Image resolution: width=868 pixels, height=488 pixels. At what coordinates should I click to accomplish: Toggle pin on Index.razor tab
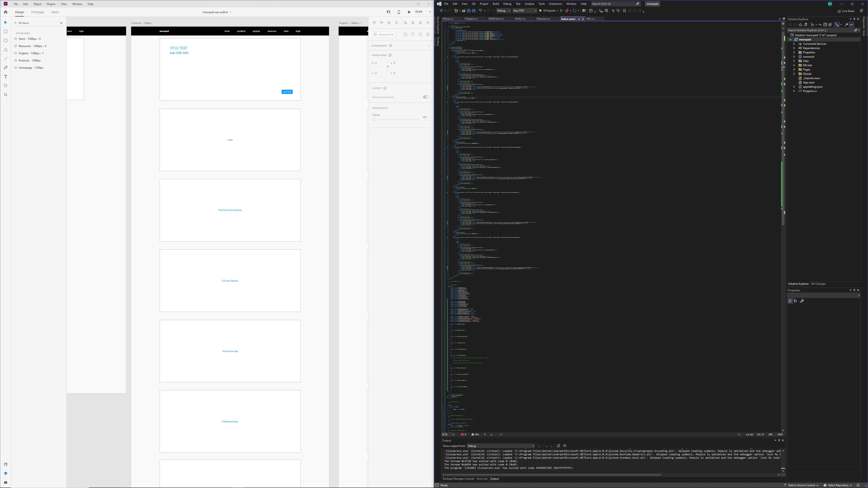579,19
